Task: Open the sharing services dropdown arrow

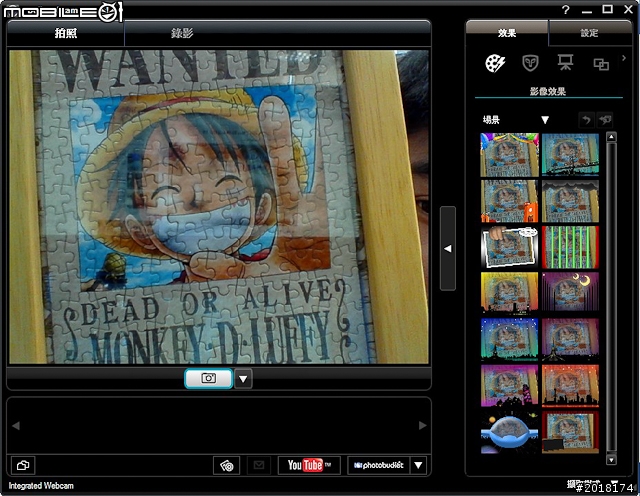Action: [418, 465]
